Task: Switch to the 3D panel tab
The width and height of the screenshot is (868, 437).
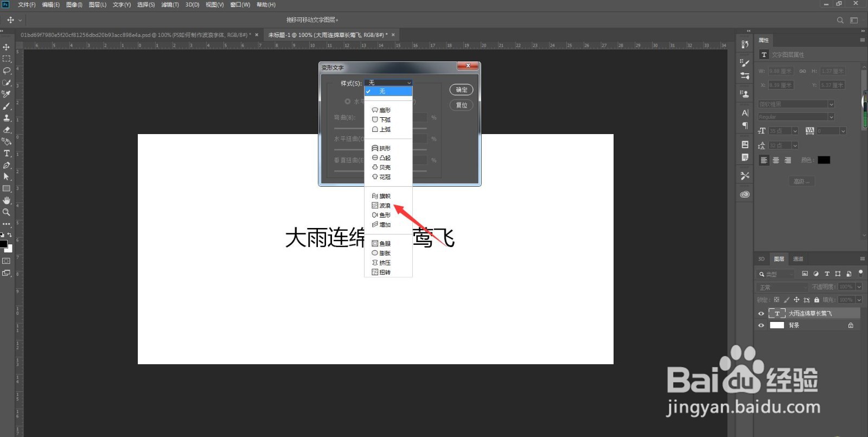Action: [761, 259]
